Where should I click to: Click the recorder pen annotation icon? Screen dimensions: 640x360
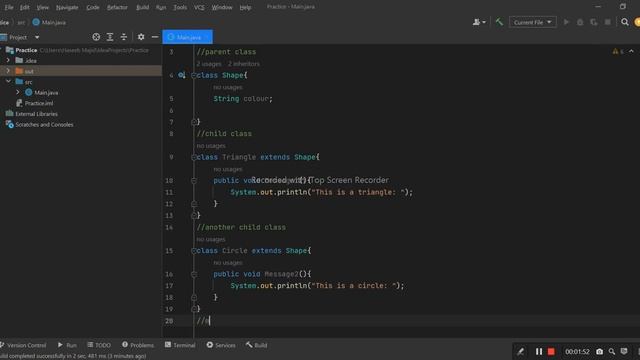click(x=520, y=351)
